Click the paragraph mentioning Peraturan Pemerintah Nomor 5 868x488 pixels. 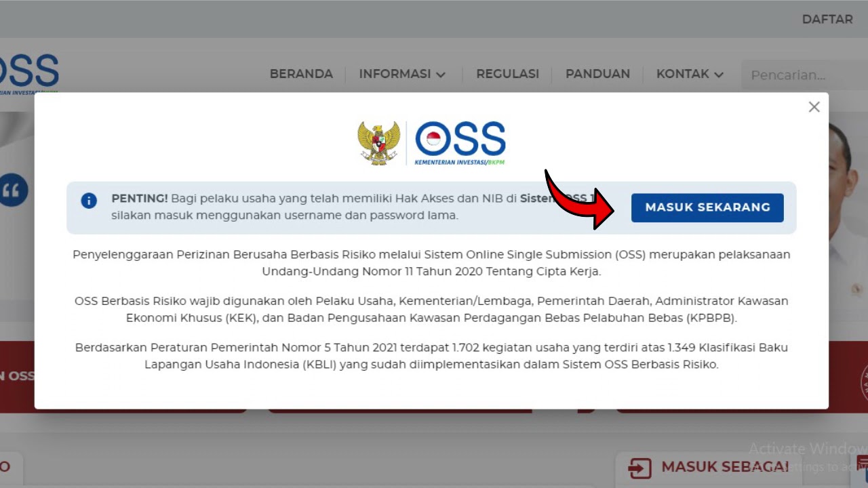(431, 356)
